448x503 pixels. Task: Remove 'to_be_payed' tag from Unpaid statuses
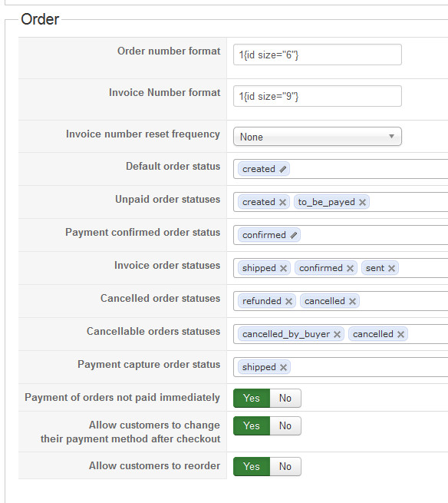362,203
